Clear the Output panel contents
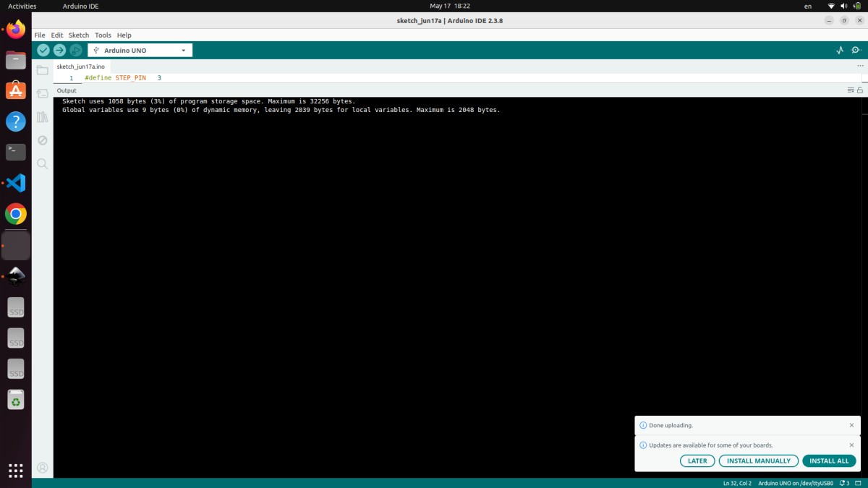Screen dimensions: 868x488 click(x=851, y=90)
